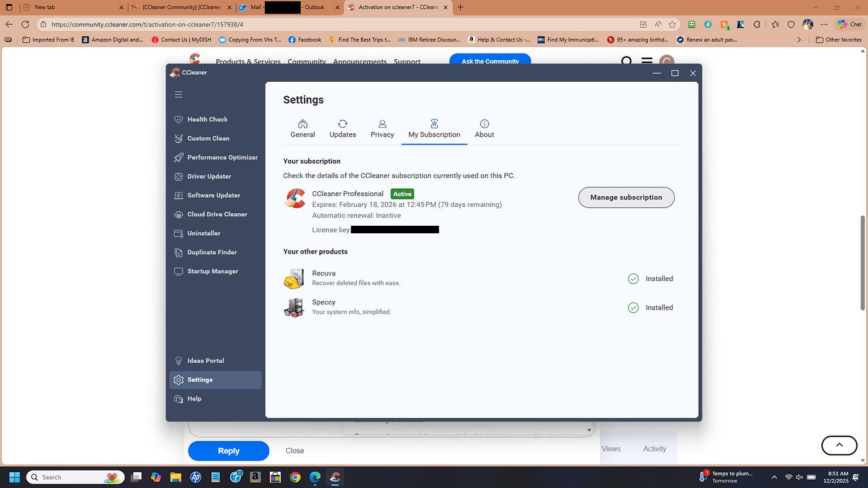The width and height of the screenshot is (868, 488).
Task: Open the Privacy settings tab
Action: click(382, 128)
